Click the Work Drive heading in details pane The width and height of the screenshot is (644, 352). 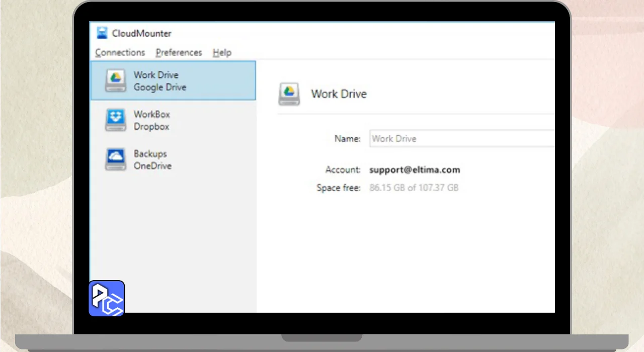coord(339,94)
